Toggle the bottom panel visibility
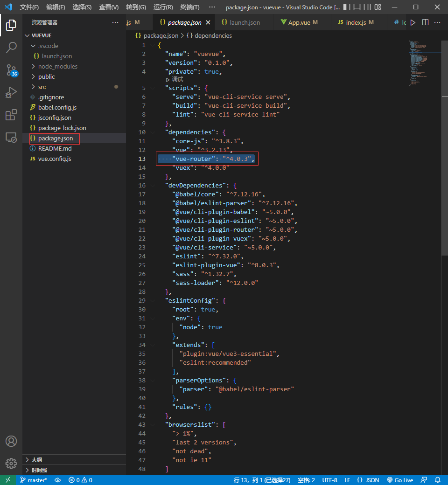Screen dimensions: 448x485 pos(356,6)
